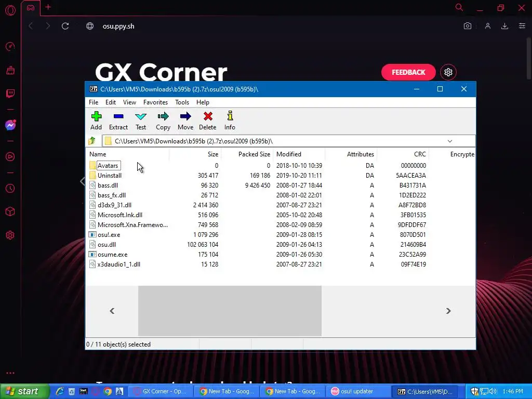The height and width of the screenshot is (399, 532).
Task: Open the Favorites menu
Action: tap(155, 102)
